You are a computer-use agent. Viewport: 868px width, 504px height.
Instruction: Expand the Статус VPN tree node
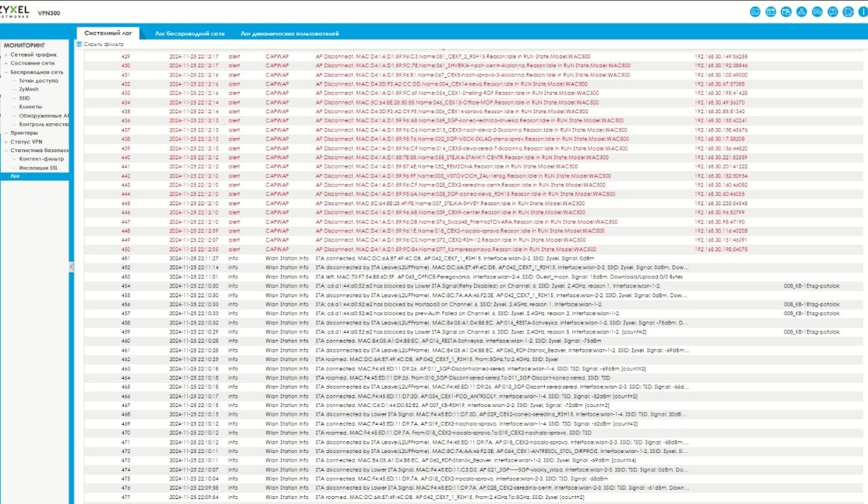6,142
